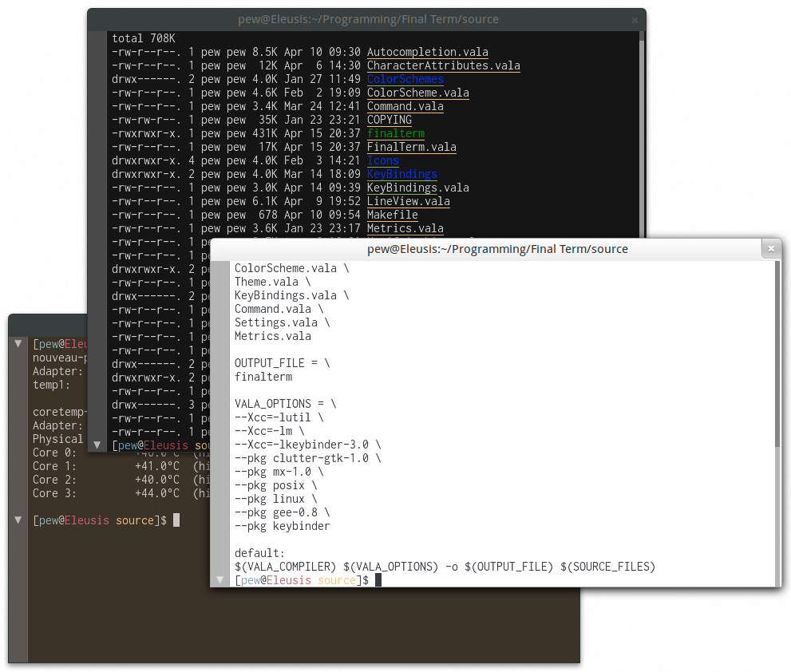Open the COPYING file link
This screenshot has height=672, width=791.
[389, 120]
